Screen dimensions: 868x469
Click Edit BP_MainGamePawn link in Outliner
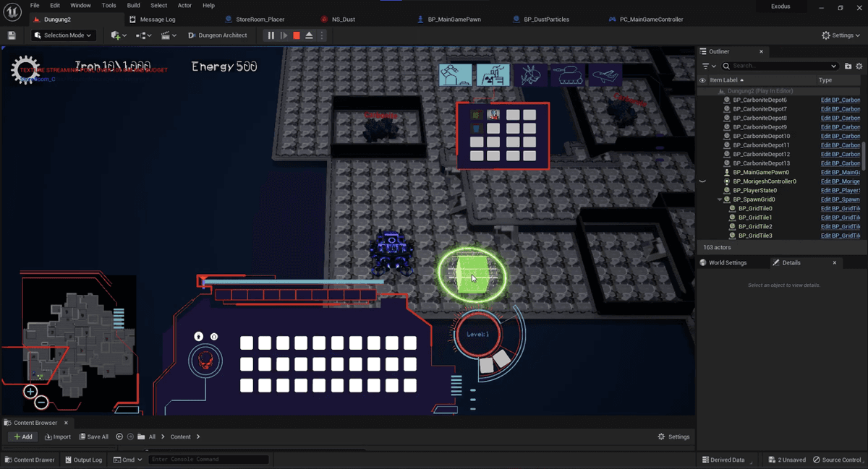(840, 172)
